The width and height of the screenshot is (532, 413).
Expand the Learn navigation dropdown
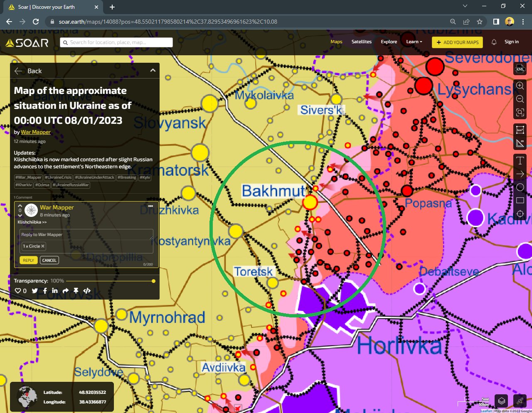[414, 42]
